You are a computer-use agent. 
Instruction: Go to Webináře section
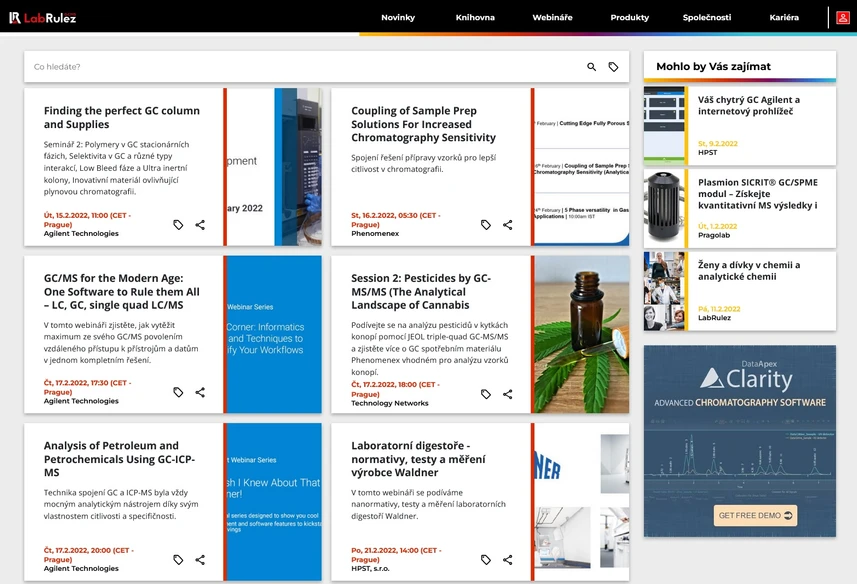(553, 17)
